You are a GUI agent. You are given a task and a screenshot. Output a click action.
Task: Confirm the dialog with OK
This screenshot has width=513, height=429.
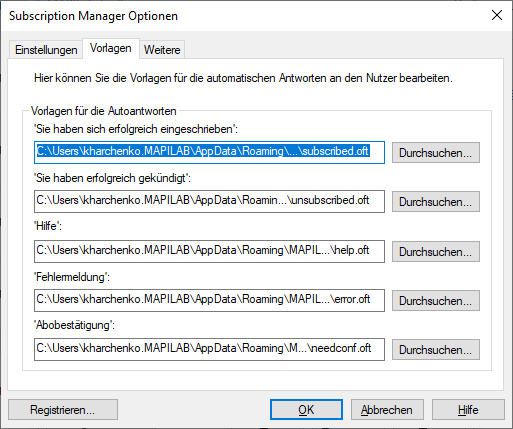click(306, 410)
